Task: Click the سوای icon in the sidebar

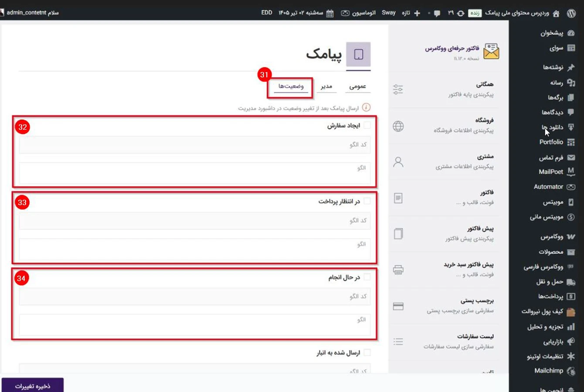Action: [571, 48]
